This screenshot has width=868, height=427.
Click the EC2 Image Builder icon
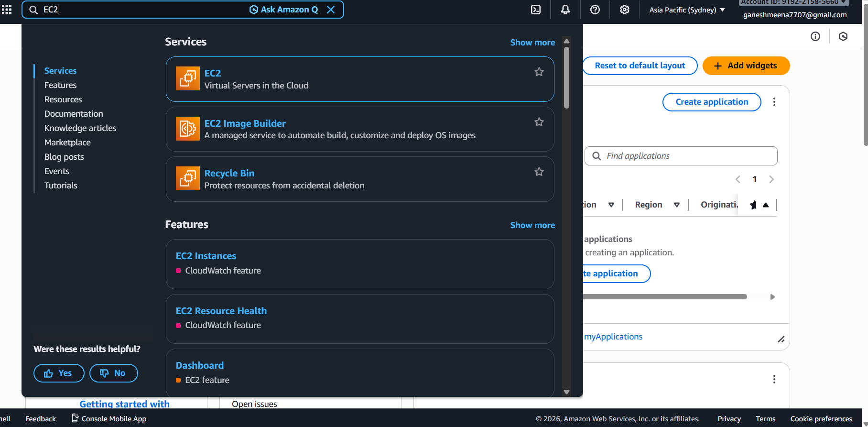(x=187, y=129)
